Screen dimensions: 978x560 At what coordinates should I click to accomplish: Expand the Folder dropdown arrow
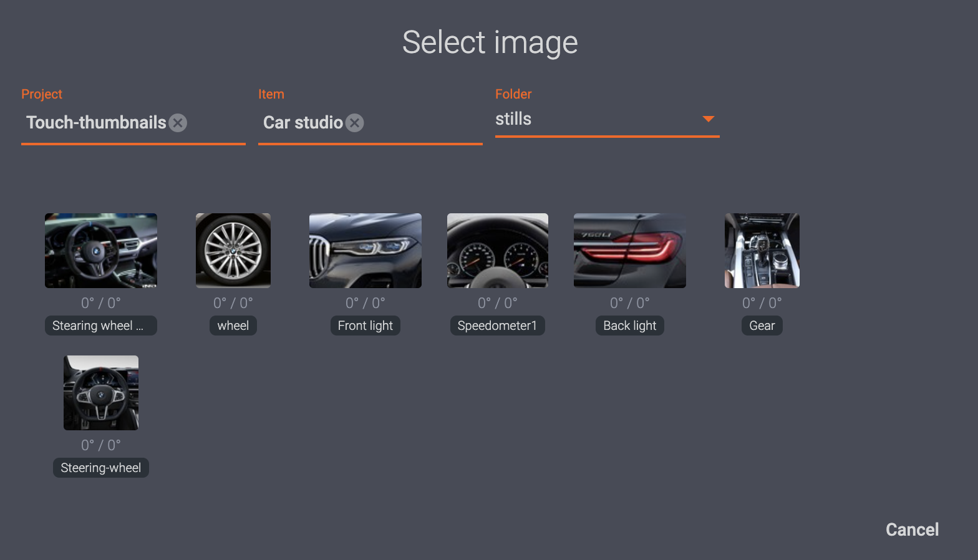point(708,118)
